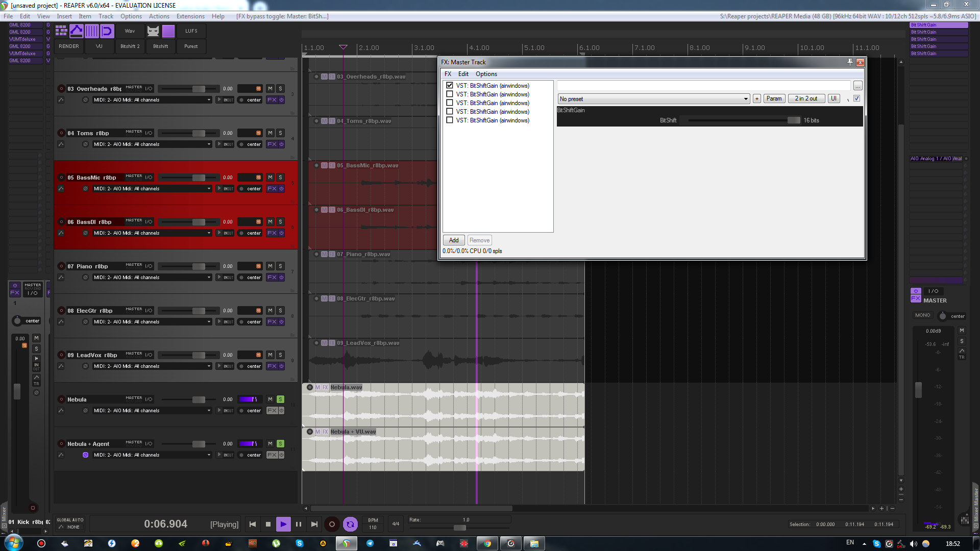Click the cat face toolbar icon

[153, 31]
